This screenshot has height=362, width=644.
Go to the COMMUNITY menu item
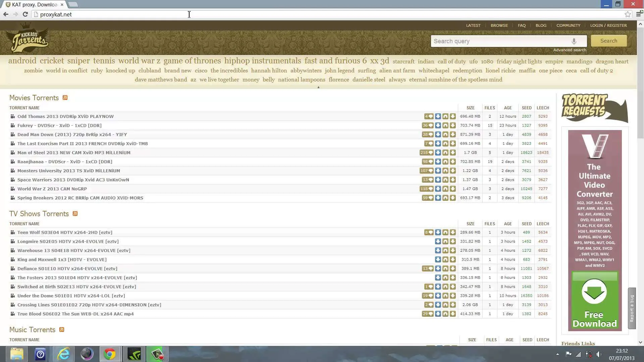[x=568, y=25]
